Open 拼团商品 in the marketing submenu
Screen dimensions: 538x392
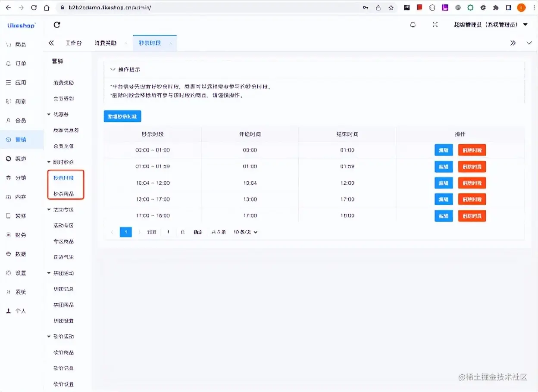(x=63, y=305)
